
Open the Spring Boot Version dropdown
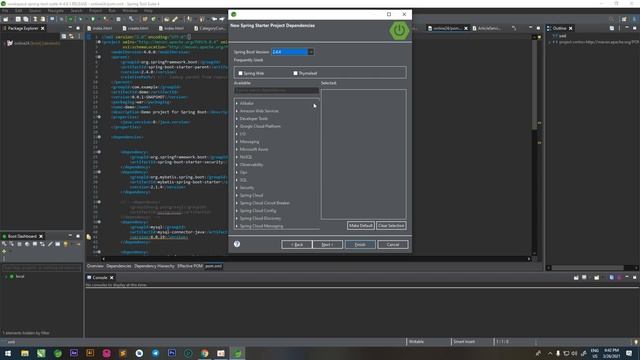(311, 52)
